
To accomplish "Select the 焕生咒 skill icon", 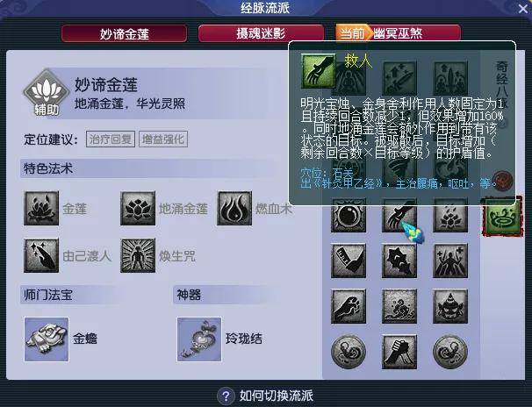I will [x=138, y=255].
